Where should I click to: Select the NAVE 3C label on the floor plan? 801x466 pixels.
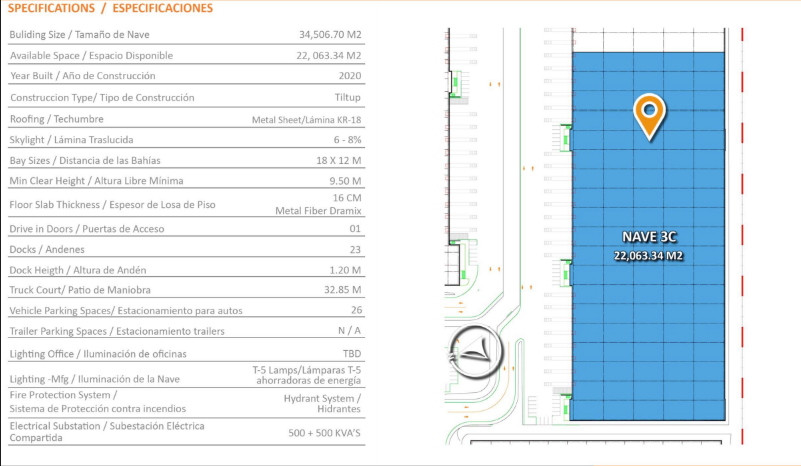tap(649, 237)
